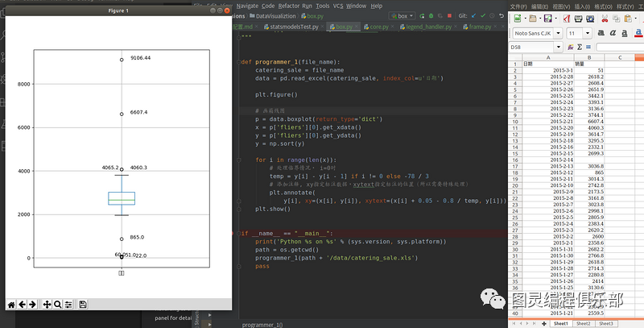
Task: Activate the pan/move tool in Figure 1
Action: coord(47,305)
